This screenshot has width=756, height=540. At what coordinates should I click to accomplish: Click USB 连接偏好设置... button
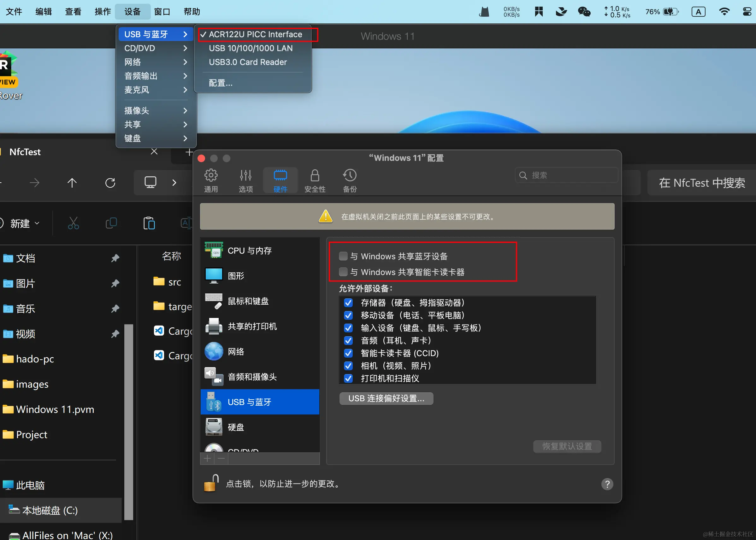pyautogui.click(x=386, y=398)
